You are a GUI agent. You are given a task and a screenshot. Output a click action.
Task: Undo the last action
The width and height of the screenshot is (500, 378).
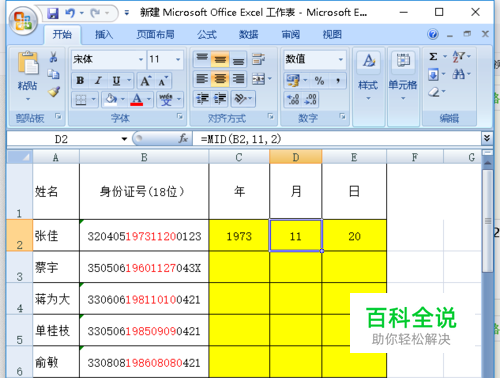[70, 13]
